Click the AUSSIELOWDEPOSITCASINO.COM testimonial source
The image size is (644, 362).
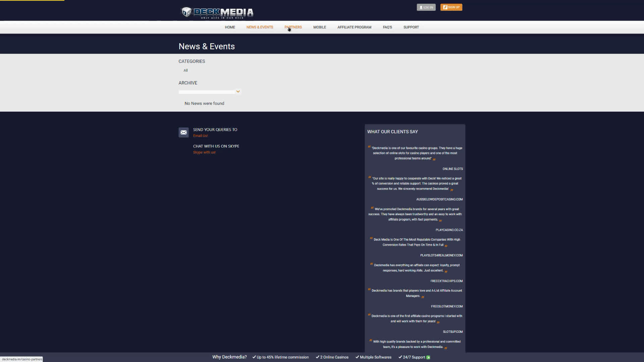click(x=439, y=199)
